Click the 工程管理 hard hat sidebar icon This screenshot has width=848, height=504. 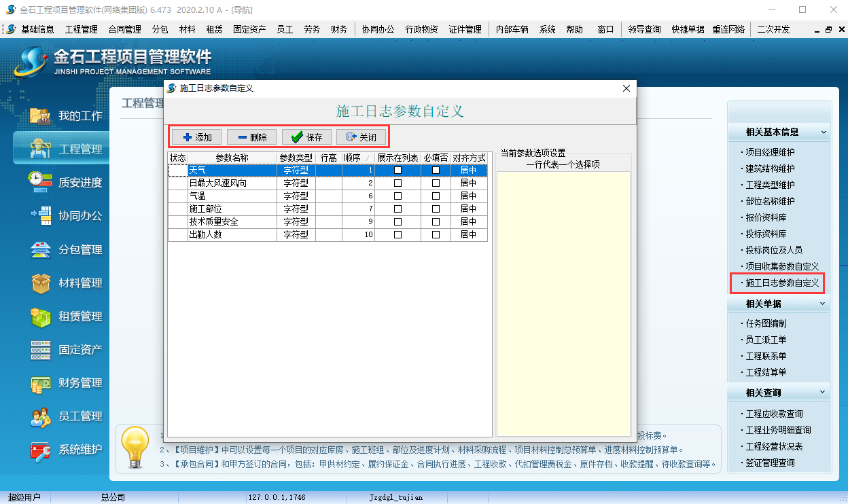(41, 149)
